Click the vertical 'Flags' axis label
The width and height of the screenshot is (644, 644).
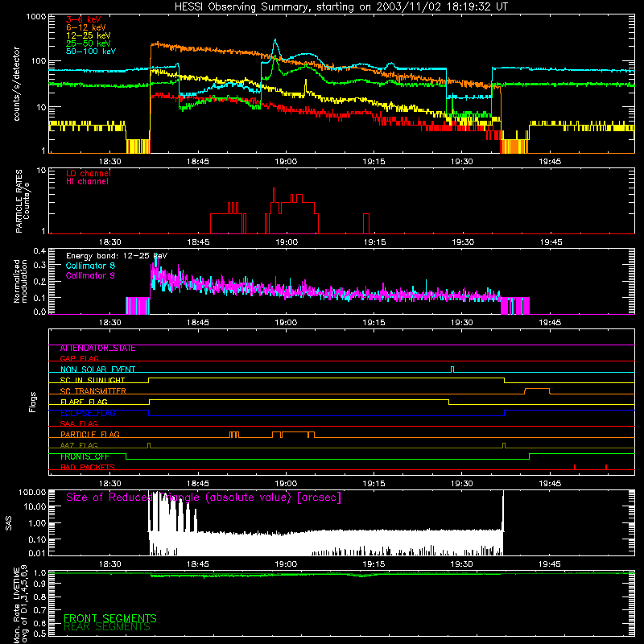click(x=32, y=402)
